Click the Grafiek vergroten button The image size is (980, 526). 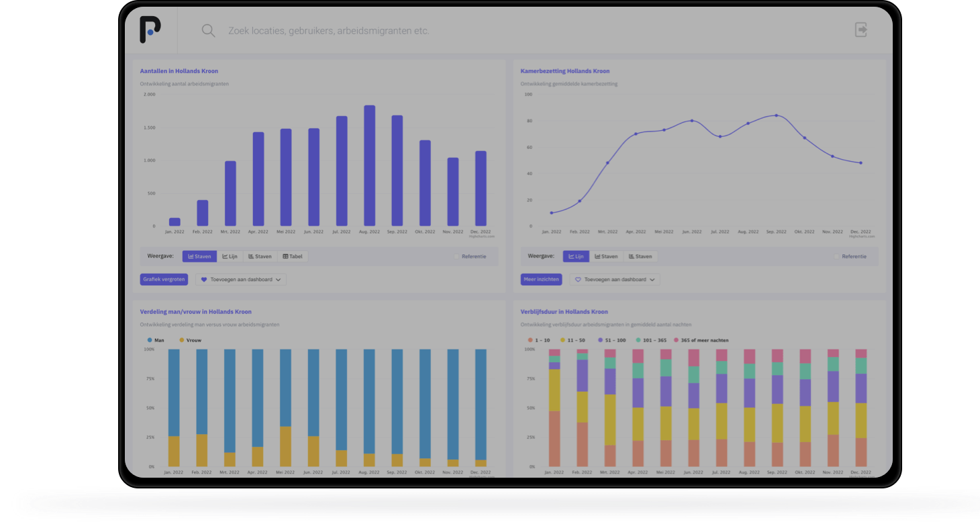coord(164,279)
